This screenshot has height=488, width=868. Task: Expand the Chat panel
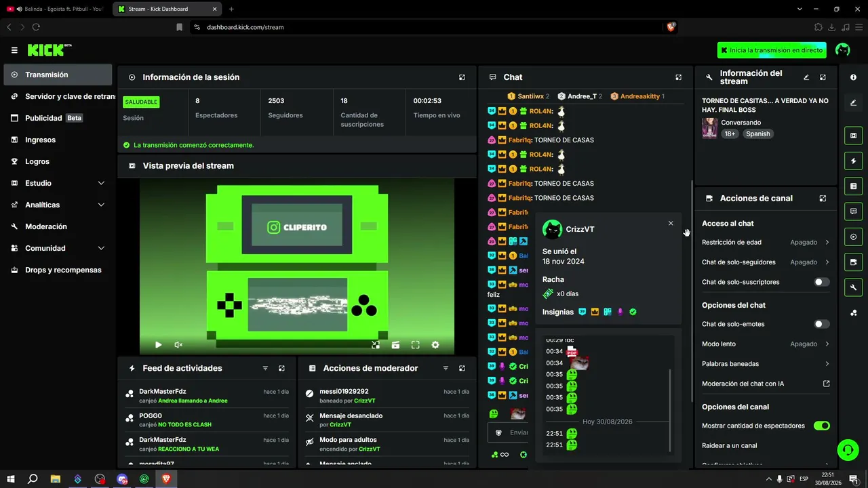click(678, 77)
